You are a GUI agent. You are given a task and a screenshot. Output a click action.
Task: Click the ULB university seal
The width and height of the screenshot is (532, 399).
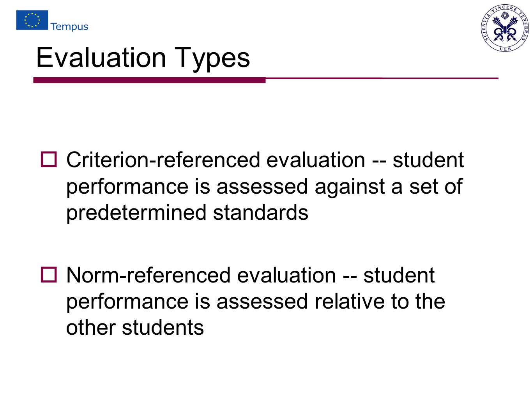(505, 28)
